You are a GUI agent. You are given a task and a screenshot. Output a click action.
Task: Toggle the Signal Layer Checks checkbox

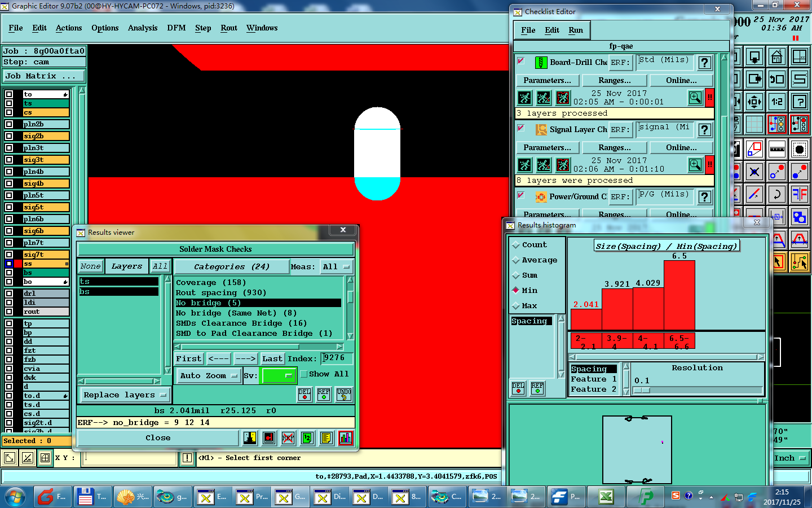click(x=521, y=128)
